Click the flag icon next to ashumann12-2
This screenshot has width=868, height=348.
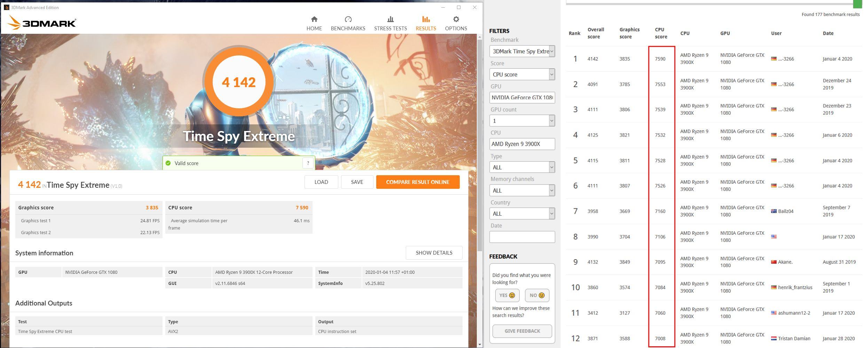click(773, 313)
